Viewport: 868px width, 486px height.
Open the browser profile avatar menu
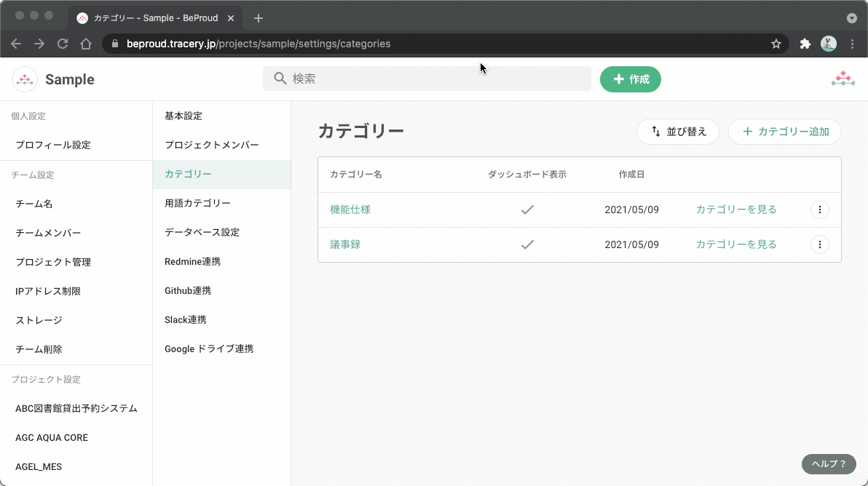coord(829,44)
